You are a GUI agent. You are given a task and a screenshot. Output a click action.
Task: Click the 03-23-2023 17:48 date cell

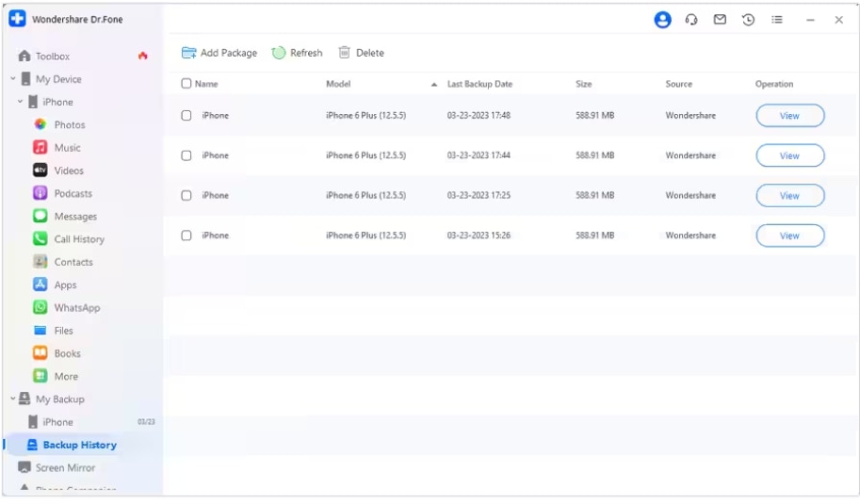coord(479,115)
